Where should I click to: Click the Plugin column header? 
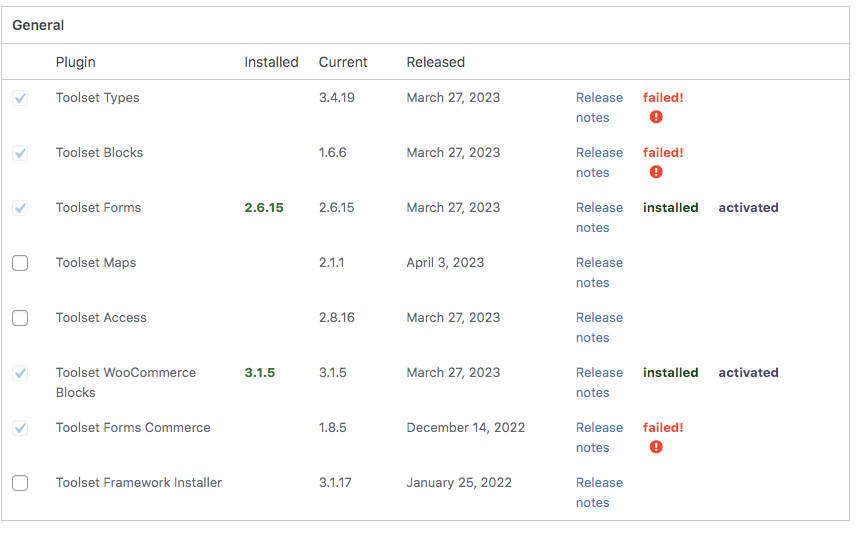pyautogui.click(x=76, y=62)
